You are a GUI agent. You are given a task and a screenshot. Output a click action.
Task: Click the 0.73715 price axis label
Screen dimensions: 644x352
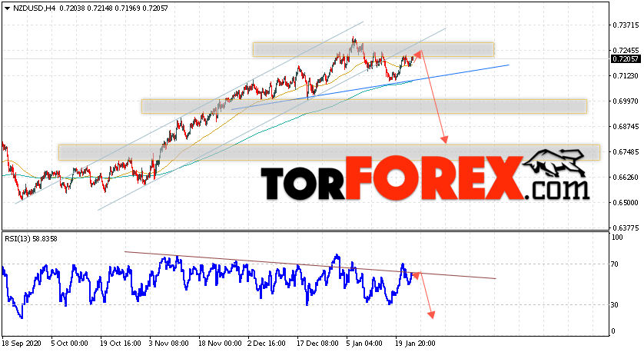[626, 25]
